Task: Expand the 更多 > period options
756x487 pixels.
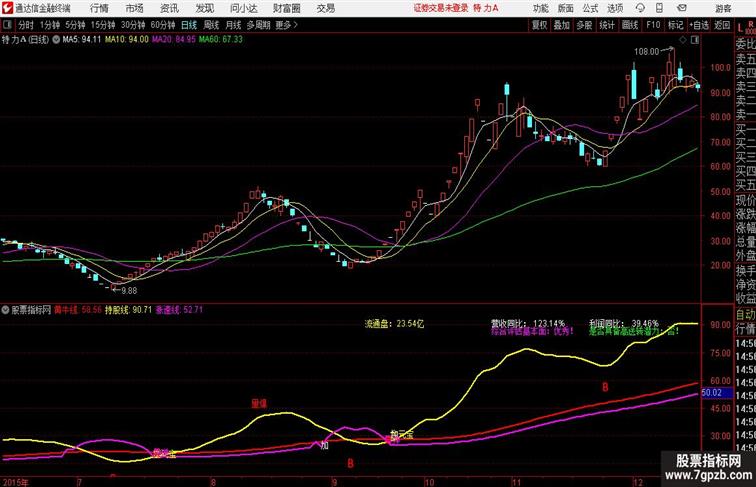Action: (x=287, y=25)
